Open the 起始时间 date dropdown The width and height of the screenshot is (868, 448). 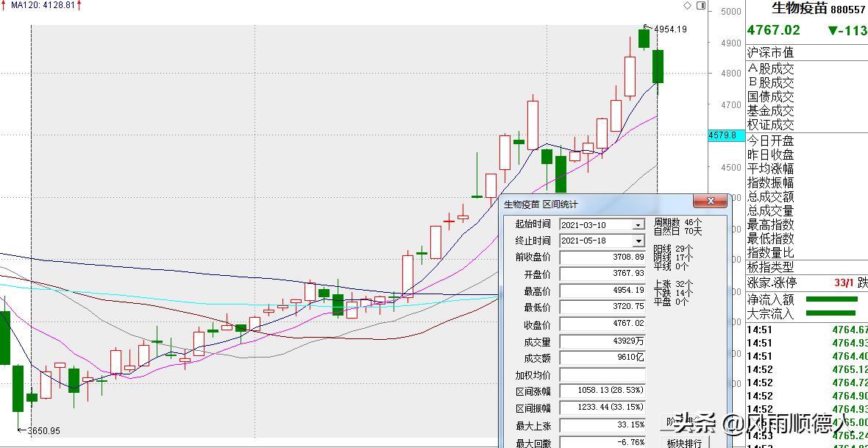[638, 225]
